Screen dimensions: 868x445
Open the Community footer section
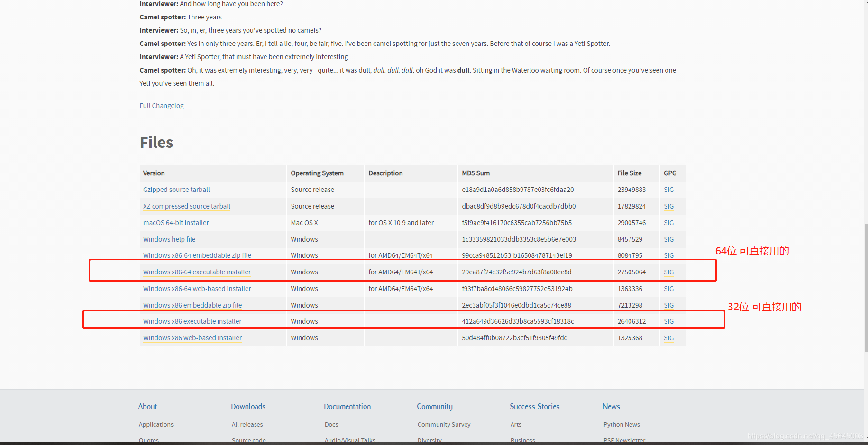pos(435,406)
